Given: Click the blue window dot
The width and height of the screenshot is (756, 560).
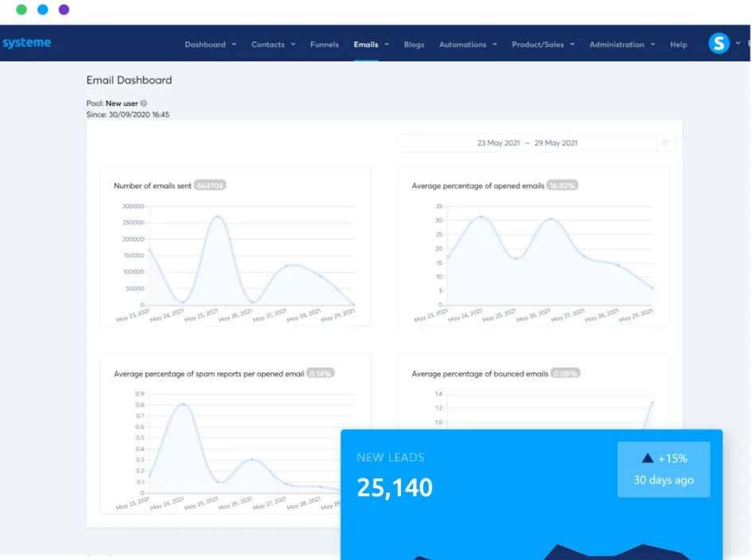Looking at the screenshot, I should (42, 10).
